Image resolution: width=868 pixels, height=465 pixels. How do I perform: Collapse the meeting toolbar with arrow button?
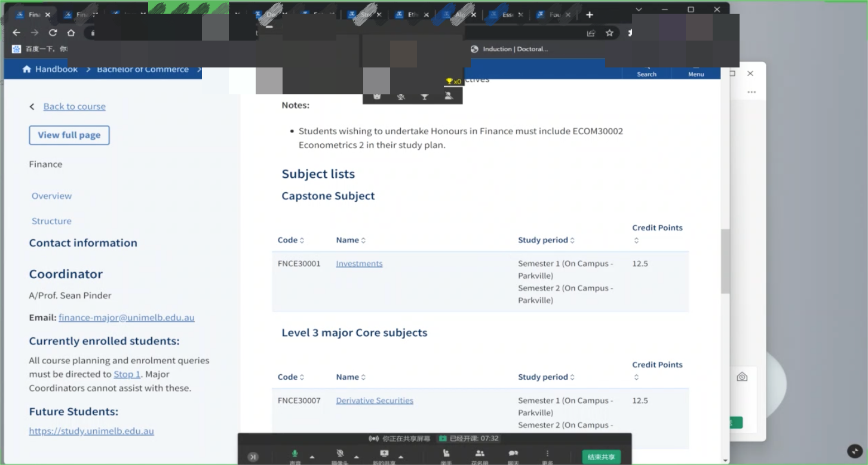point(253,457)
